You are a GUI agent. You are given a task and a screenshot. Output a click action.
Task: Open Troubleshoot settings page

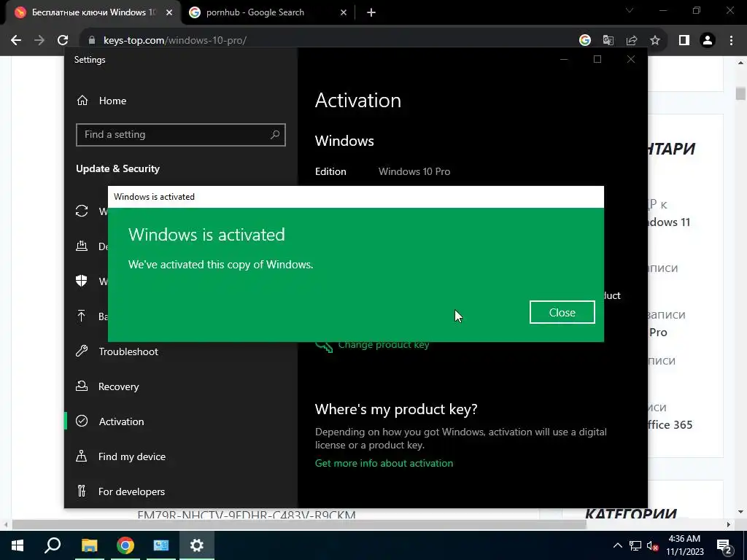pos(128,351)
